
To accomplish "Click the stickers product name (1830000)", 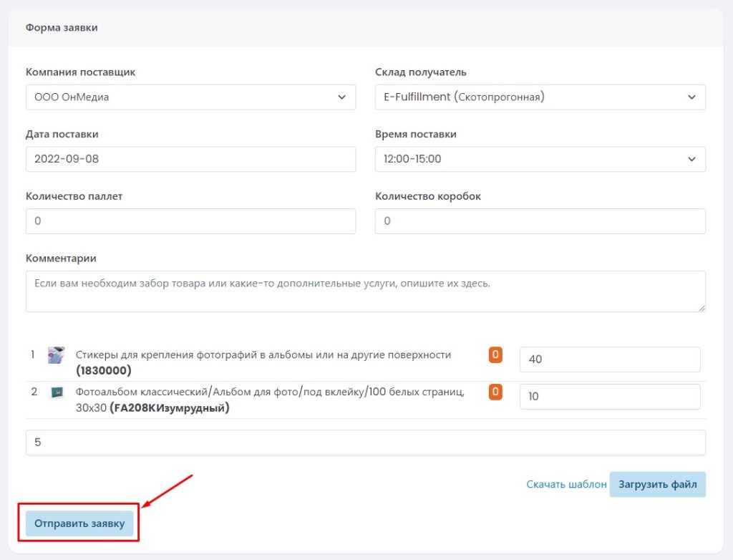I will click(x=263, y=362).
